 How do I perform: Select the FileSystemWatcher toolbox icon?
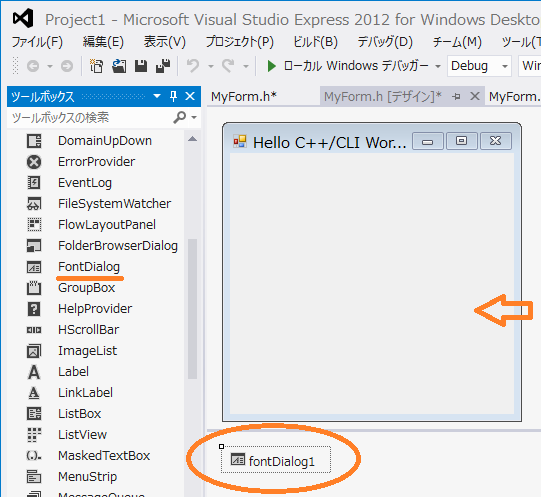[34, 204]
